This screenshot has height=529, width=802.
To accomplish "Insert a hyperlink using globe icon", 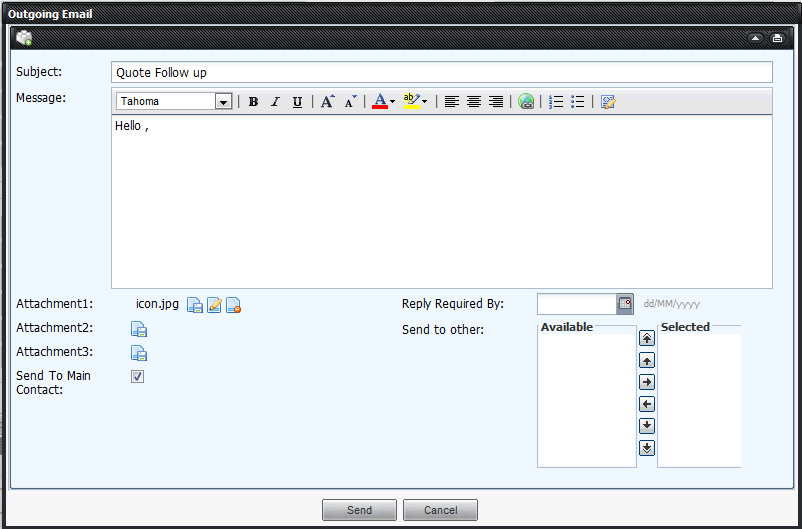I will coord(526,102).
